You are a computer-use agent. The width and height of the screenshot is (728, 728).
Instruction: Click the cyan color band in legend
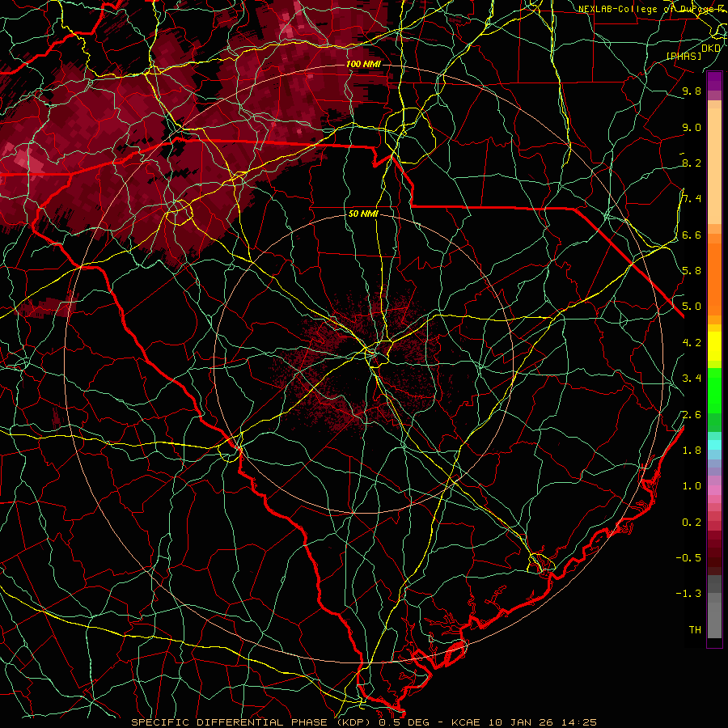714,445
